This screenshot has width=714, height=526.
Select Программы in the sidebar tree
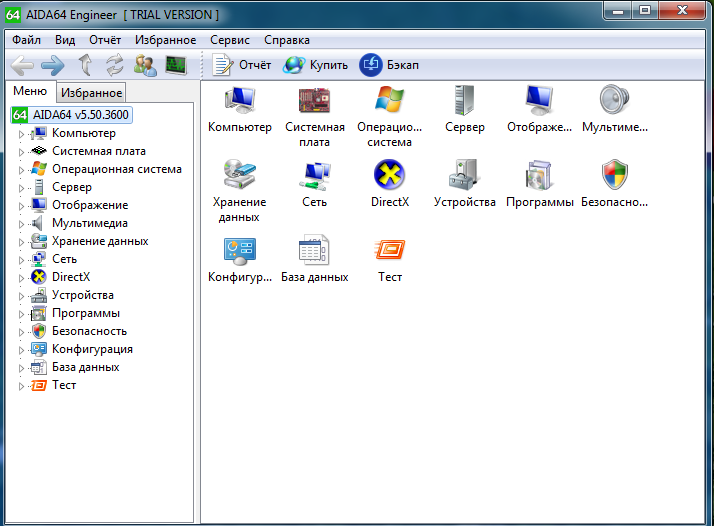coord(86,313)
